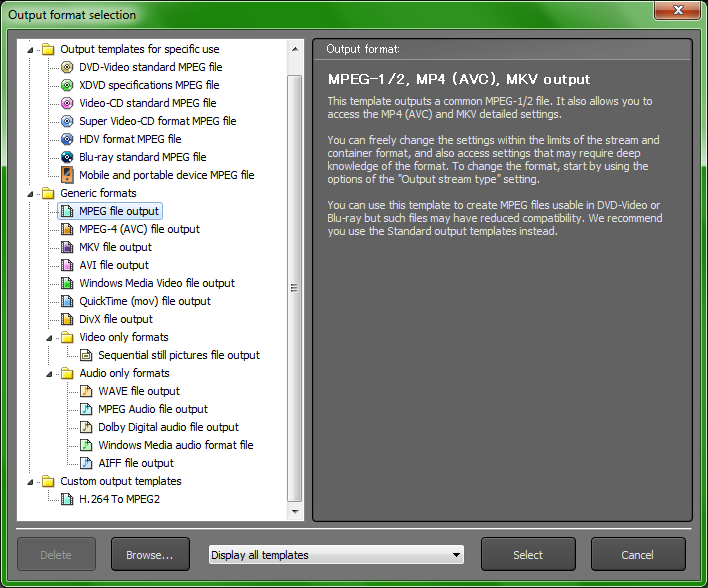Select 'HDV format MPEG file' row
This screenshot has width=708, height=588.
(130, 139)
